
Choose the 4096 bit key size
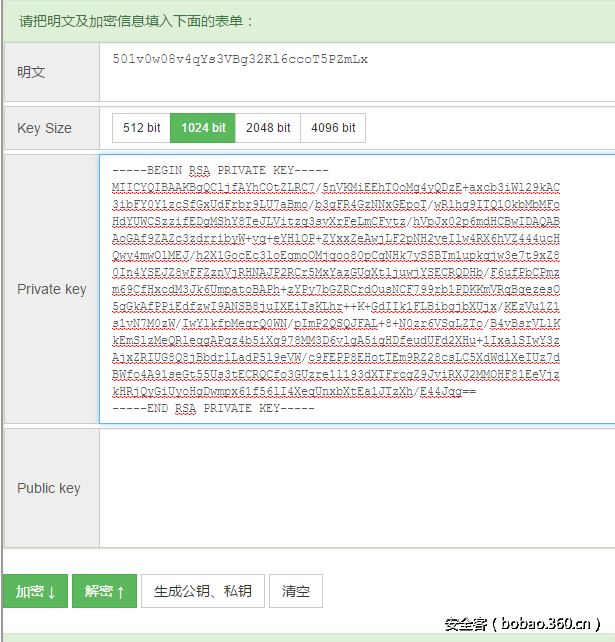point(333,128)
